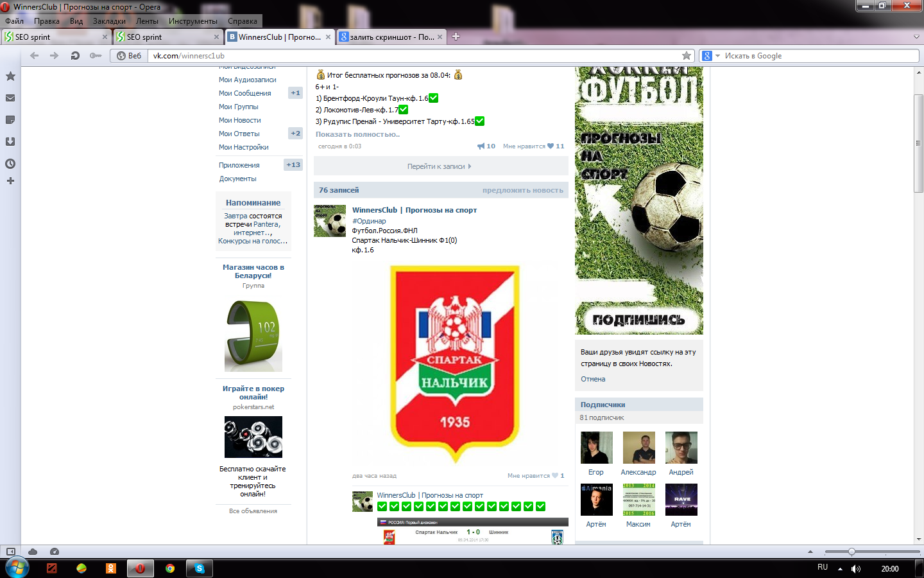Screen dimensions: 924x578
Task: Open a new tab with plus button
Action: [x=456, y=37]
